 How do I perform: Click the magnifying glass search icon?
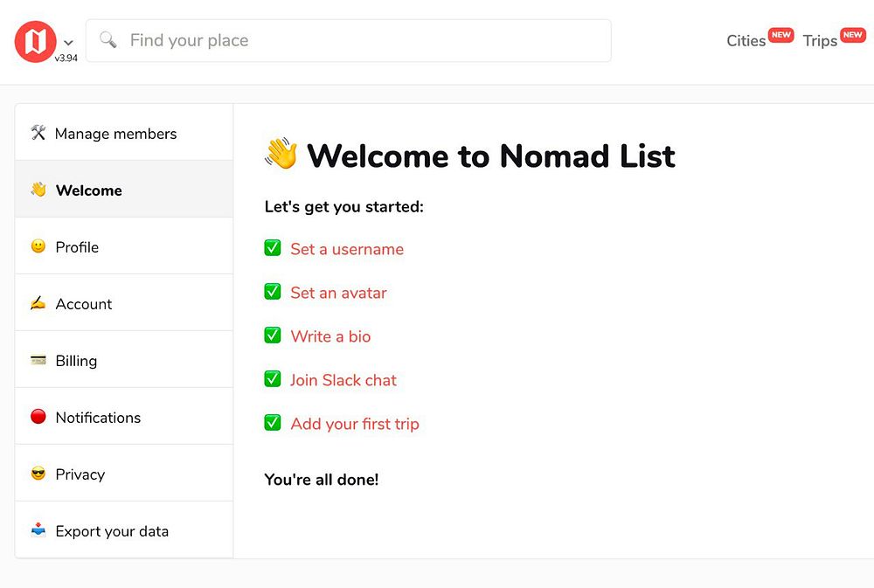pyautogui.click(x=108, y=40)
